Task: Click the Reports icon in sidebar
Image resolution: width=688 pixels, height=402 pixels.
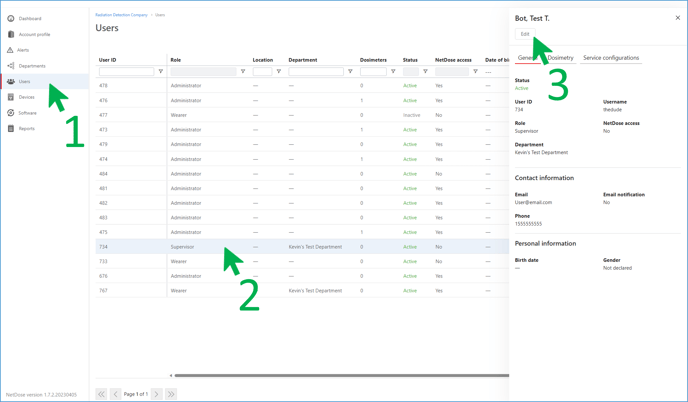Action: pyautogui.click(x=11, y=129)
